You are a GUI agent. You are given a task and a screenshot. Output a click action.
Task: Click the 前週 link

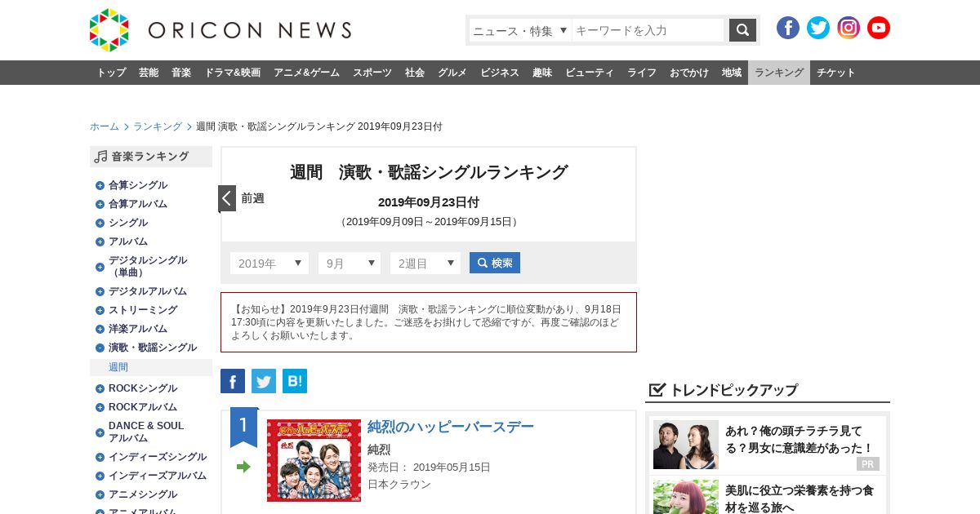[x=252, y=198]
